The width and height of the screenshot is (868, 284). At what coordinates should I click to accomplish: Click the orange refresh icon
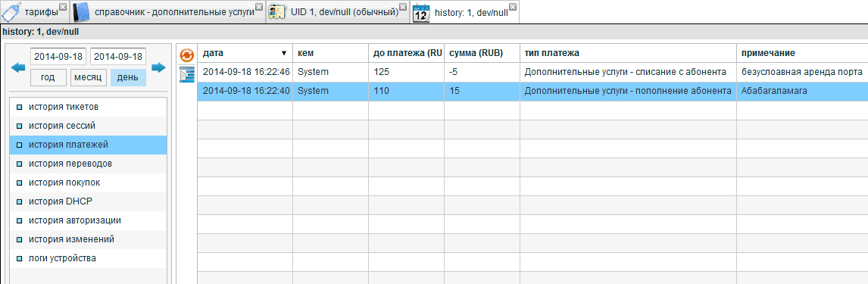pyautogui.click(x=187, y=55)
